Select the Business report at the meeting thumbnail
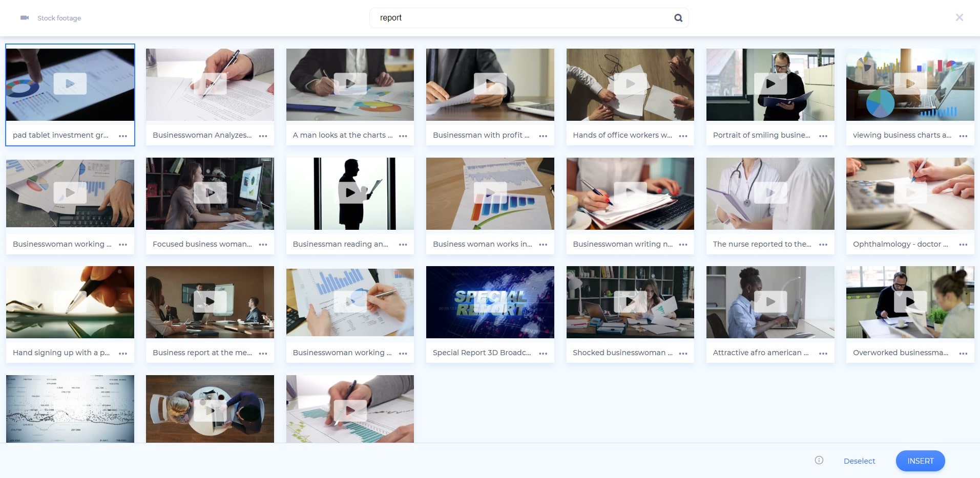Screen dimensions: 980x478 (x=210, y=301)
